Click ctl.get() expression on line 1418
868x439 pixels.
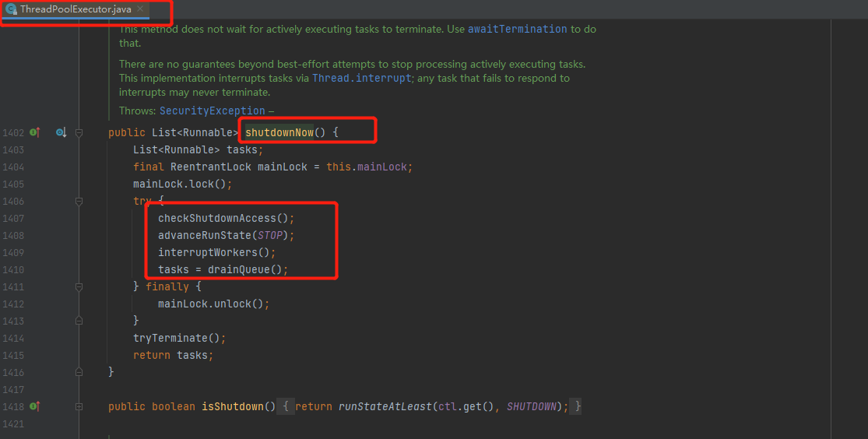[465, 406]
